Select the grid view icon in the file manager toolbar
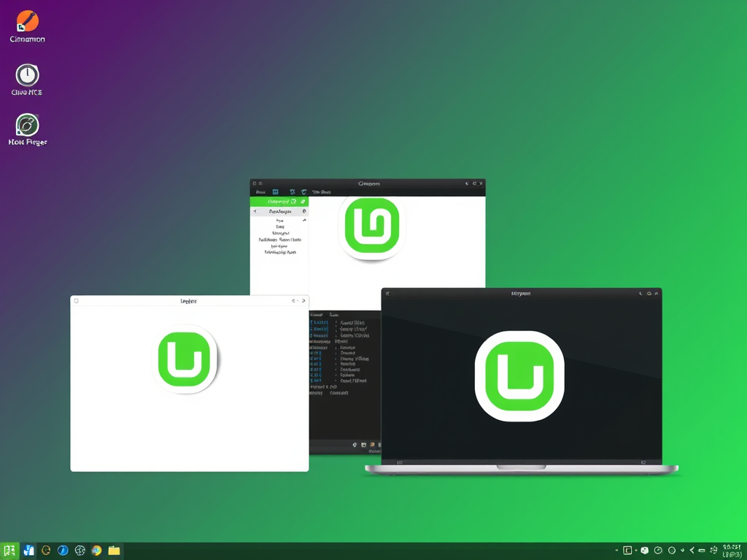This screenshot has width=747, height=560. click(x=276, y=192)
